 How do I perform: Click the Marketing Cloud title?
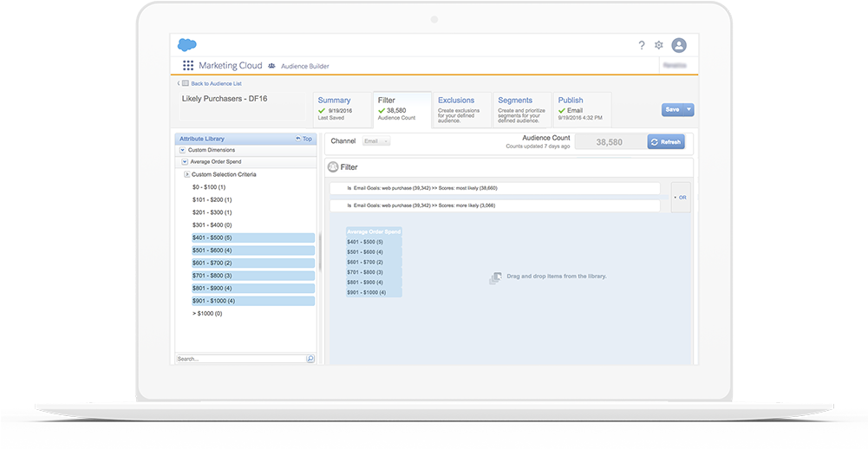[x=231, y=65]
